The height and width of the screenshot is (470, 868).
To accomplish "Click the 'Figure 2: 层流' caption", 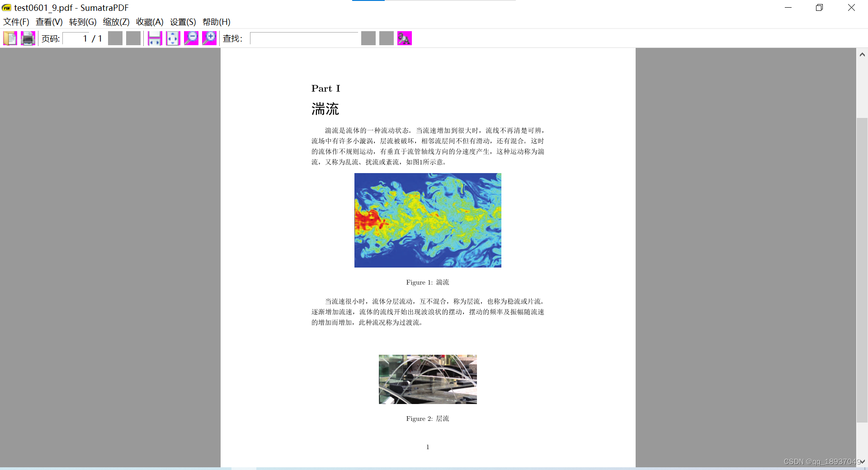I will (x=428, y=419).
